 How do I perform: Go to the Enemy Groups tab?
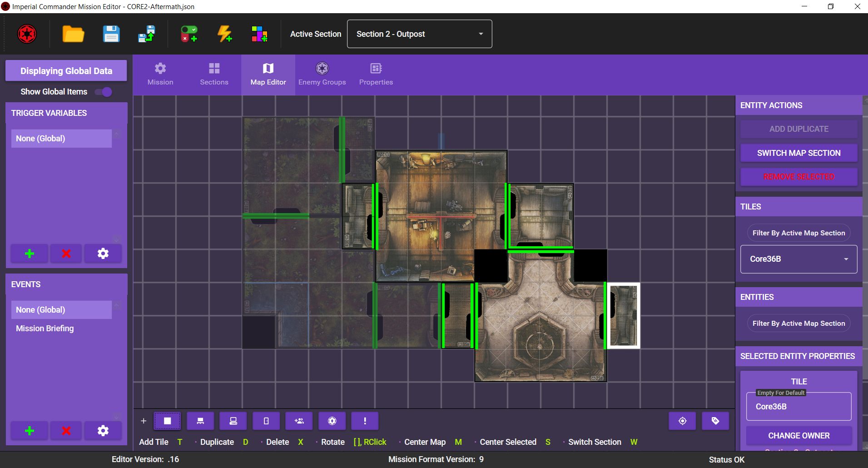click(322, 75)
